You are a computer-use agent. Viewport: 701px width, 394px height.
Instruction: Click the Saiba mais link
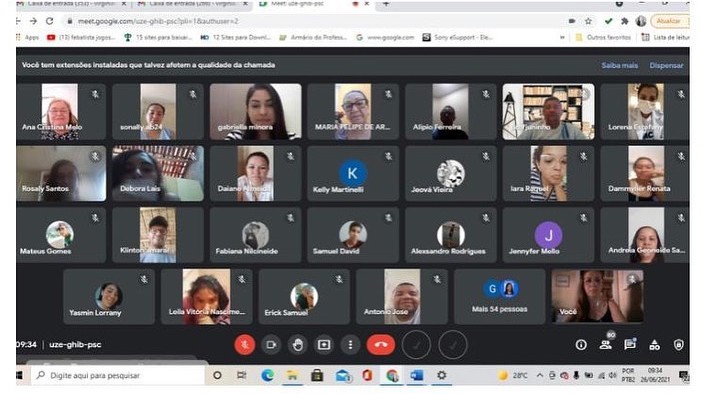[619, 65]
